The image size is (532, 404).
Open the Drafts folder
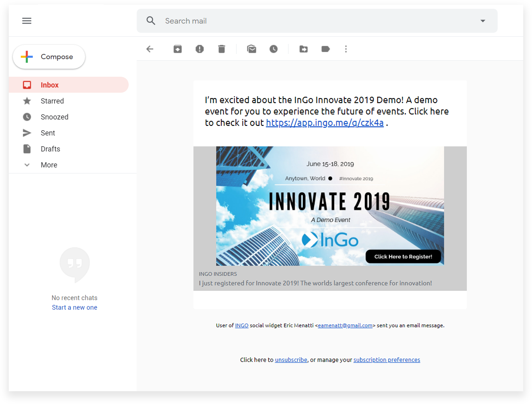tap(69, 149)
